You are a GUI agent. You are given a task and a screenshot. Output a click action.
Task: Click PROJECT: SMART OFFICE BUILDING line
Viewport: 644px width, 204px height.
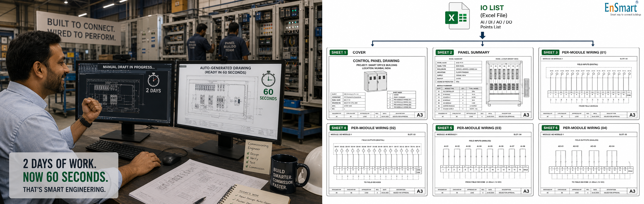click(x=377, y=65)
